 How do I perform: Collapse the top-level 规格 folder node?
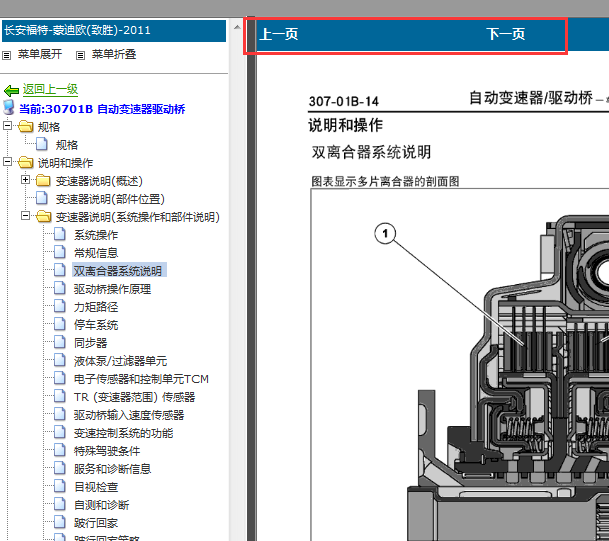click(x=7, y=125)
